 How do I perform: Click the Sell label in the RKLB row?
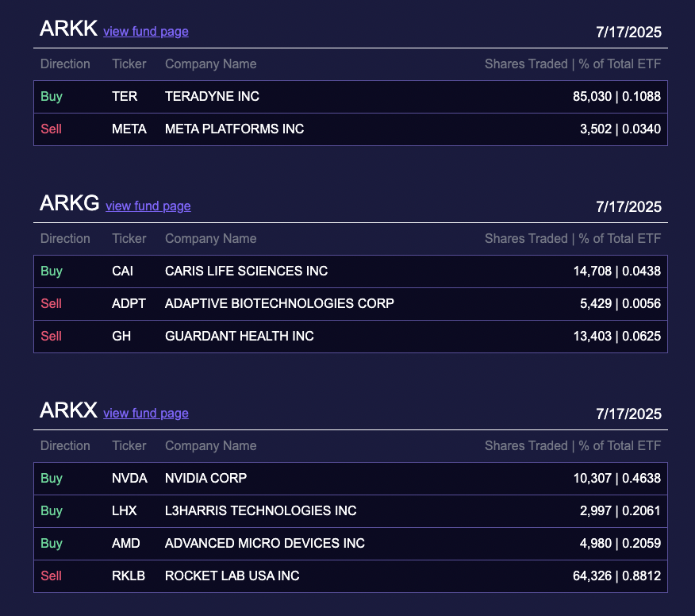click(x=51, y=576)
